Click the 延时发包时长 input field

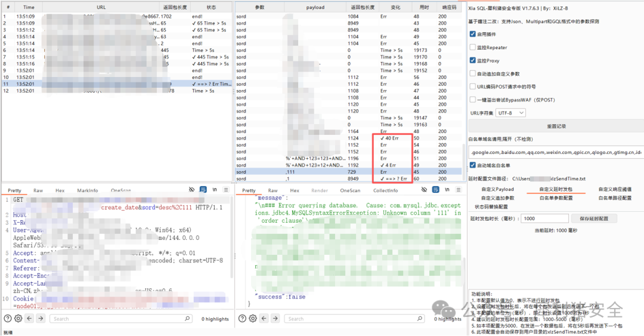(543, 218)
